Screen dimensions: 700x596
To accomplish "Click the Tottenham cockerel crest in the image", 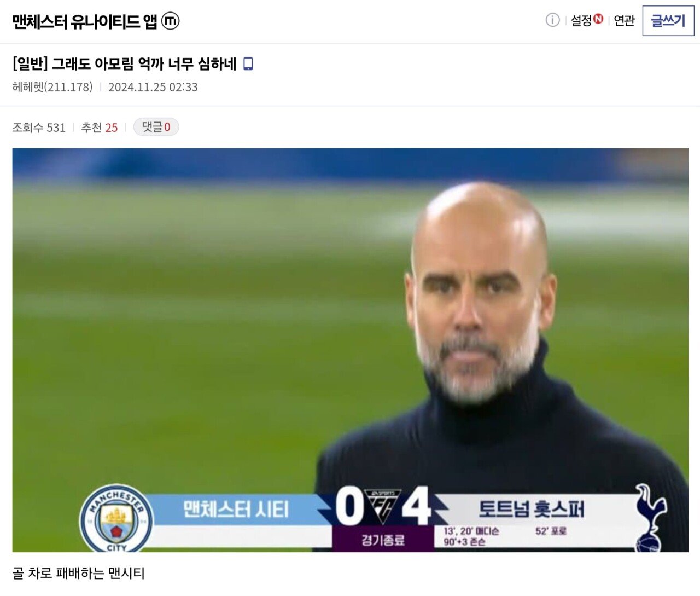I will 650,518.
